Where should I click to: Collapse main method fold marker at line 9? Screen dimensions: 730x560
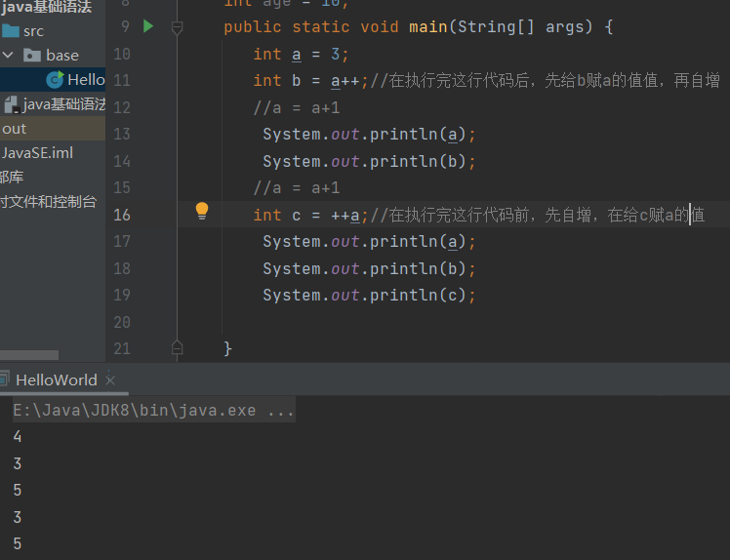(177, 27)
